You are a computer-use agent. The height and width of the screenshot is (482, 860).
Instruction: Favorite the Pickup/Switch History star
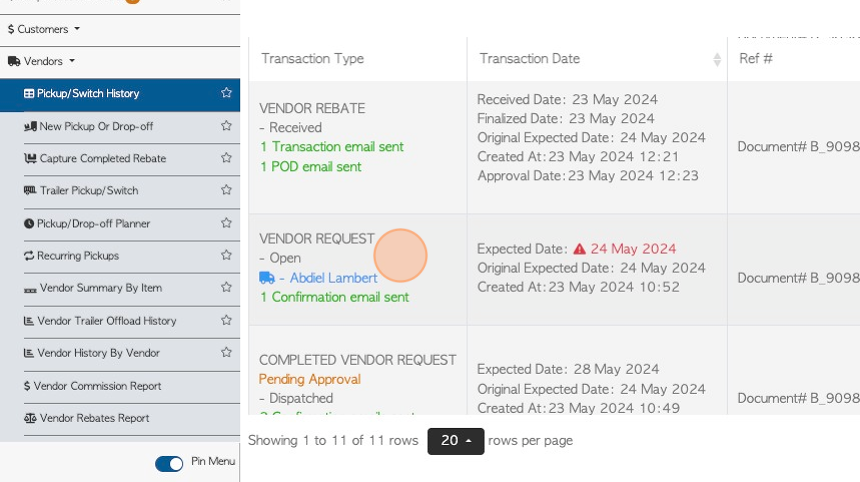226,93
